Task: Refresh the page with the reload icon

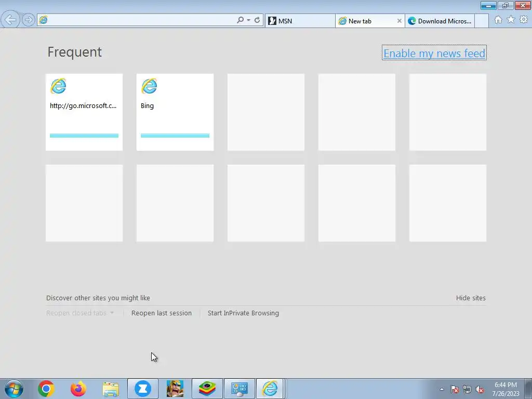Action: tap(257, 20)
